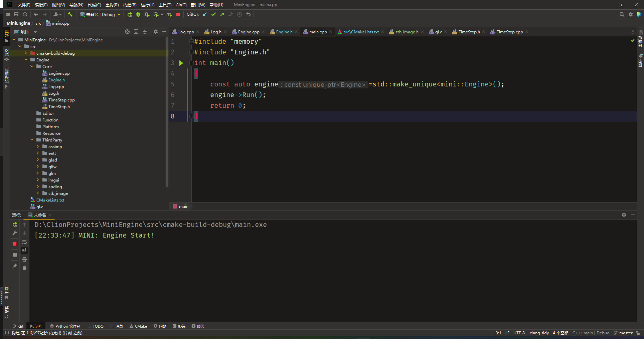Click the Git commit checkmark icon
Image resolution: width=644 pixels, height=339 pixels.
click(213, 14)
